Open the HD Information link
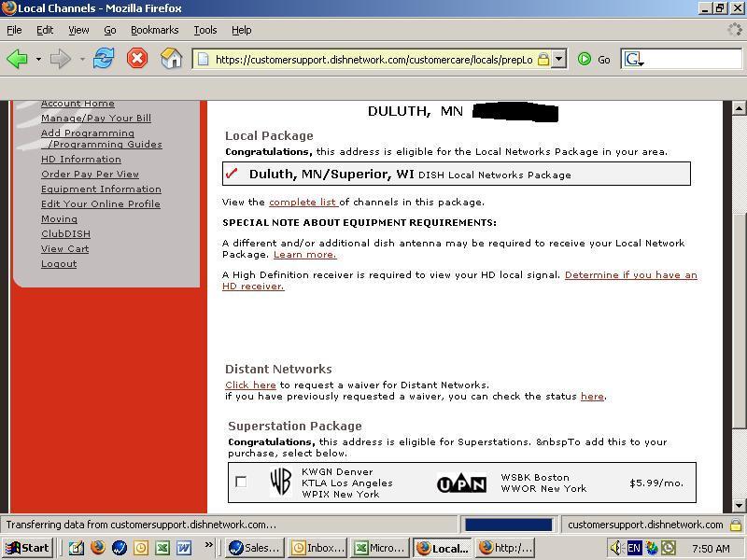 click(x=81, y=159)
